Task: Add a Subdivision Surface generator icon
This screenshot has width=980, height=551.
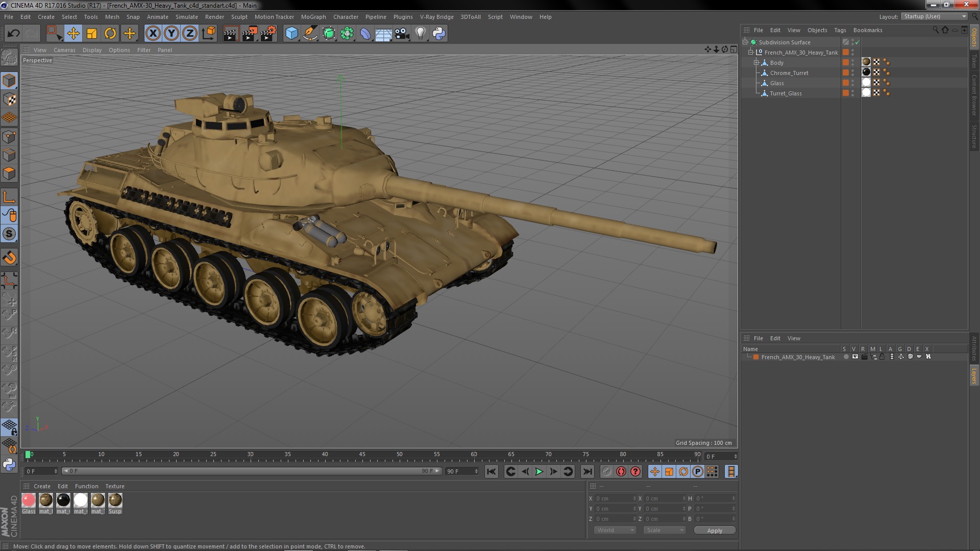Action: click(329, 34)
